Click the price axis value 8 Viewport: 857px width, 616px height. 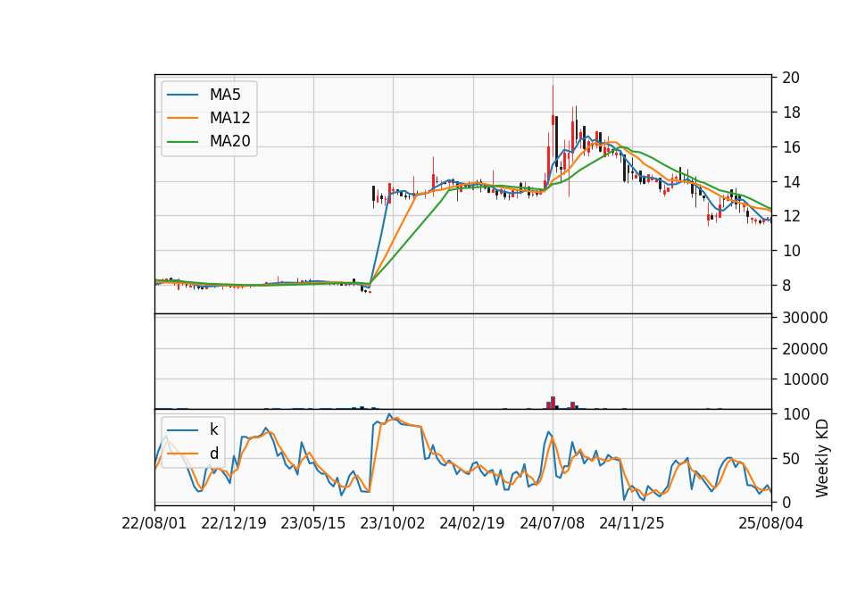[x=786, y=286]
